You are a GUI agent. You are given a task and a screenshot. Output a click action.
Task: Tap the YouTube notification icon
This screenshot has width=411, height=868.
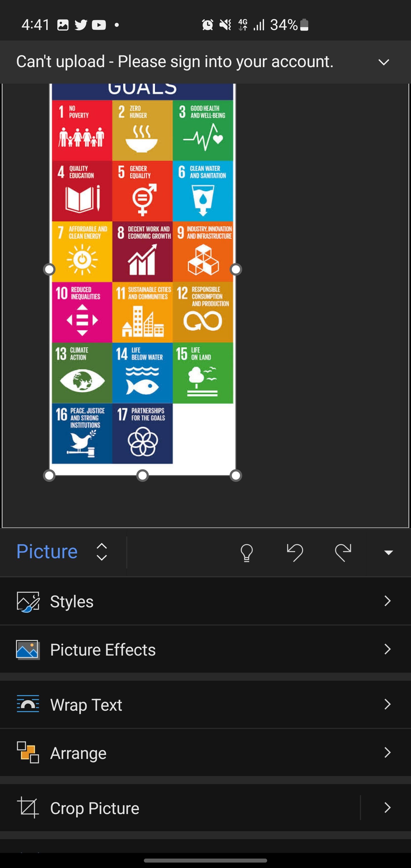coord(99,25)
